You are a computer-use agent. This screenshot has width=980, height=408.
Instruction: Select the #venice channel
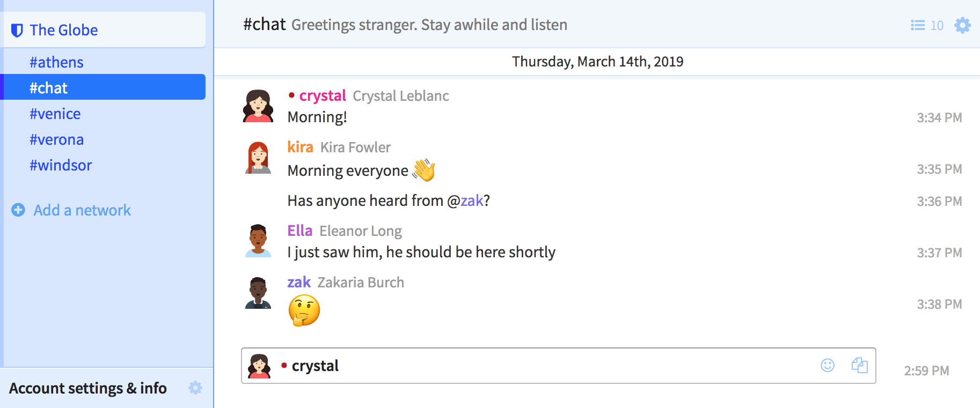[55, 114]
